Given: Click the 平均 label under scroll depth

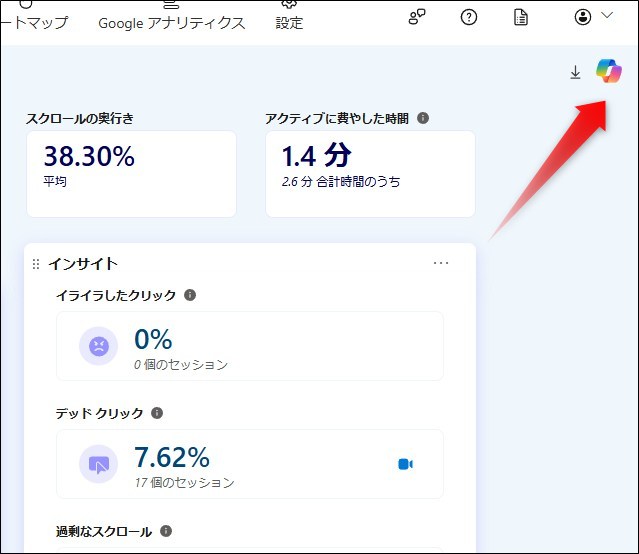Looking at the screenshot, I should (x=55, y=181).
